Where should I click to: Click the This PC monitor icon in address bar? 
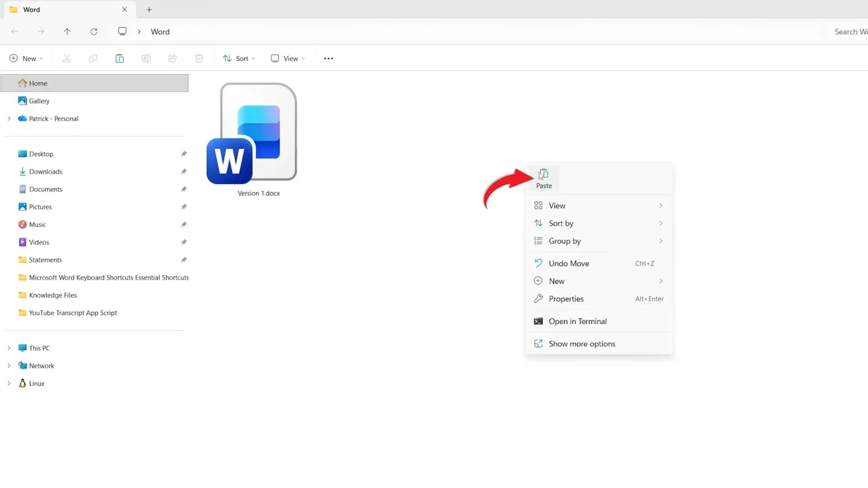point(123,31)
